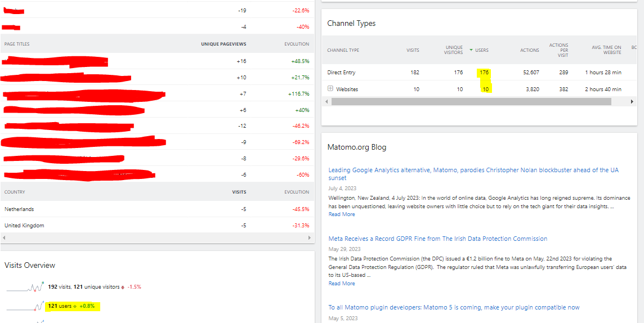The height and width of the screenshot is (323, 644).
Task: Sort by the Visits column header
Action: click(413, 50)
